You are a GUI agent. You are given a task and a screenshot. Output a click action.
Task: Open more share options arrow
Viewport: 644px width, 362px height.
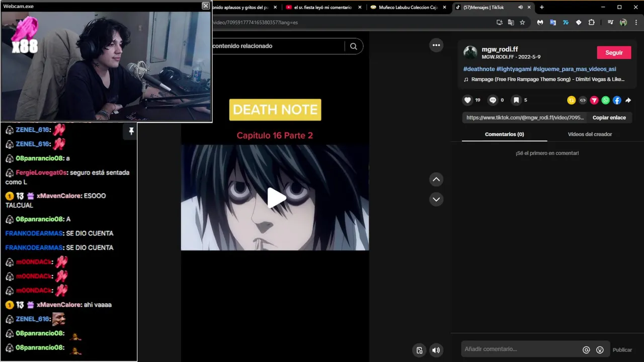tap(628, 100)
